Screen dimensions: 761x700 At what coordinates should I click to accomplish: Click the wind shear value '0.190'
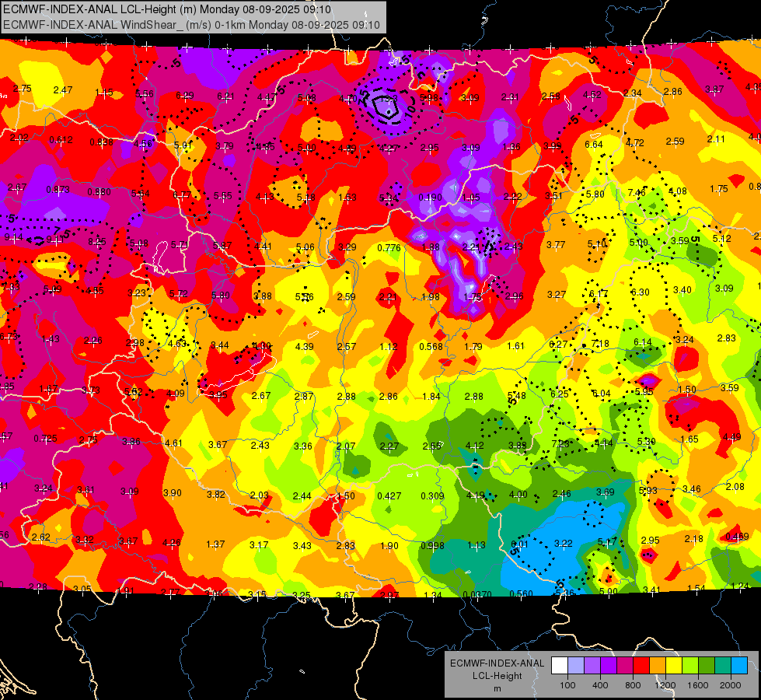coord(430,198)
